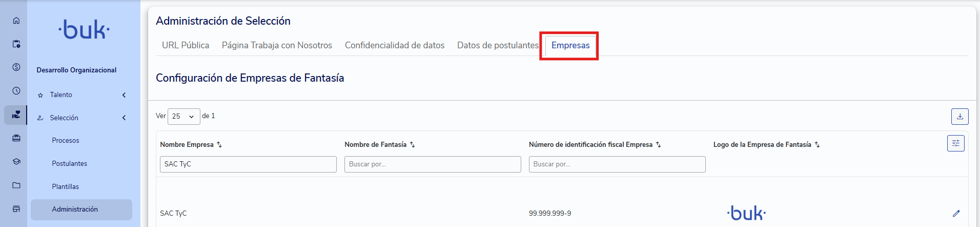Open the folder icon in sidebar
The image size is (980, 227).
pos(16,185)
